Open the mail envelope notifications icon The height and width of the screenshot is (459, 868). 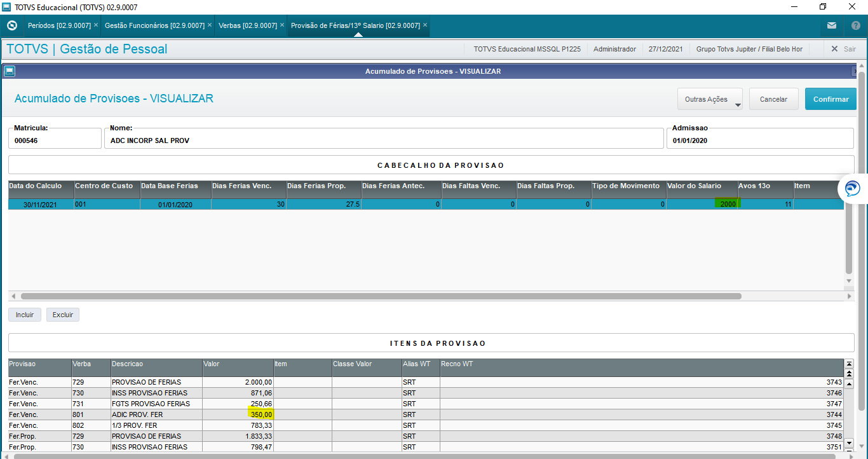coord(832,25)
